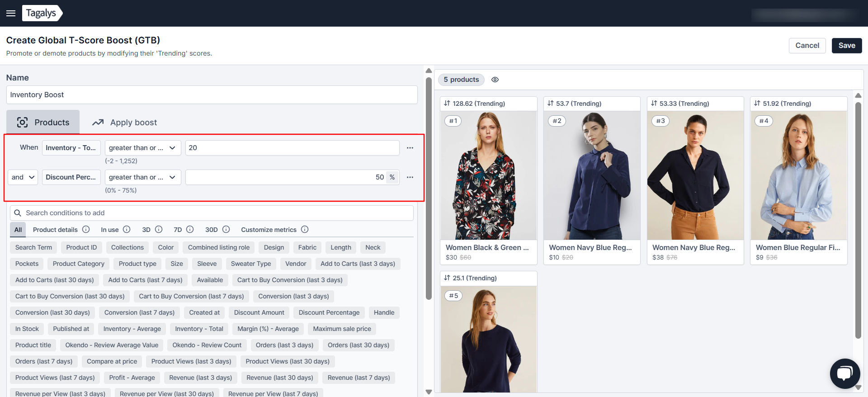The height and width of the screenshot is (397, 868).
Task: Open the hamburger navigation menu
Action: (x=11, y=13)
